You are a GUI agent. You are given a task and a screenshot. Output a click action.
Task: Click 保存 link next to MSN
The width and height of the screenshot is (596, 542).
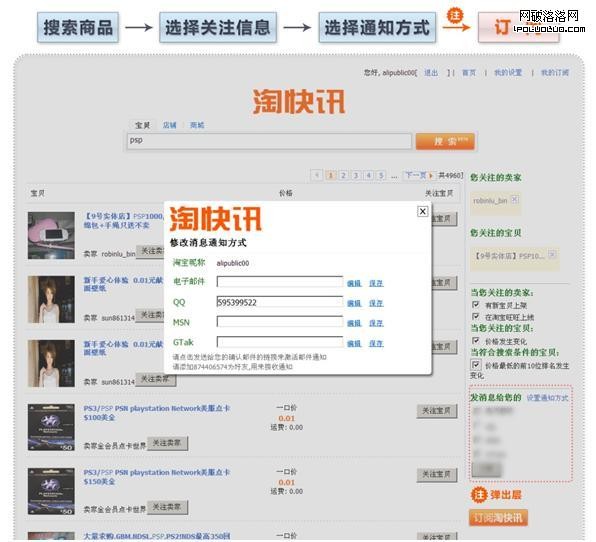[x=376, y=323]
